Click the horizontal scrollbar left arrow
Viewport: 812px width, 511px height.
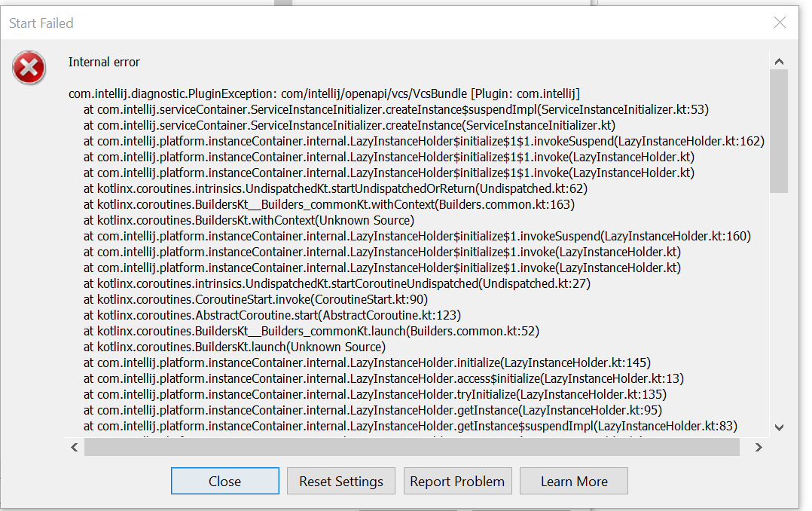(x=75, y=447)
